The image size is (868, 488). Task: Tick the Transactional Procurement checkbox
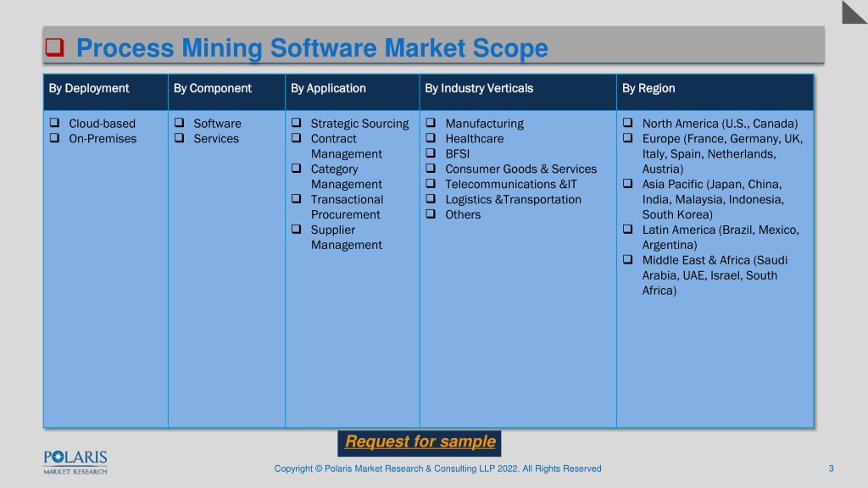296,198
